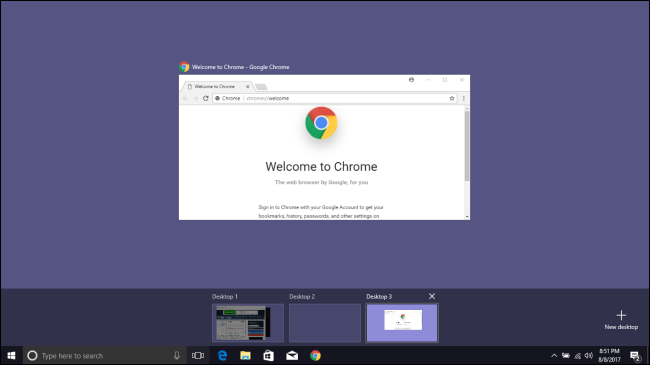Switch to the Desktop 1 thumbnail
The width and height of the screenshot is (650, 365).
coord(248,323)
